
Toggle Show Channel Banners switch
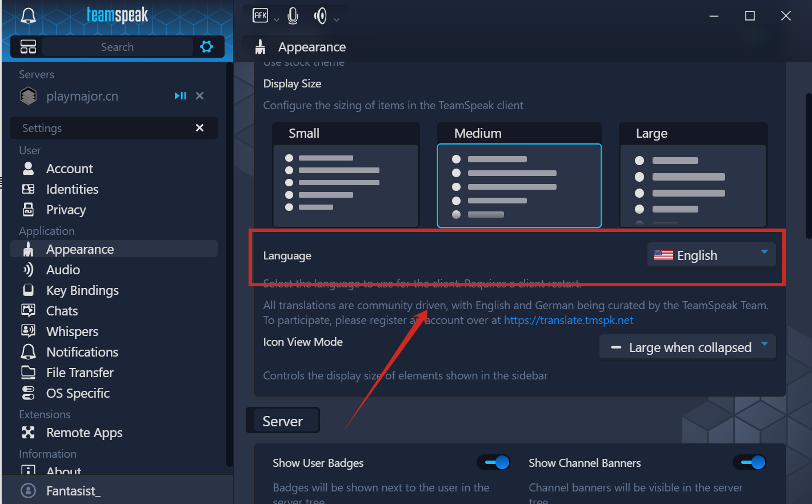click(x=750, y=462)
